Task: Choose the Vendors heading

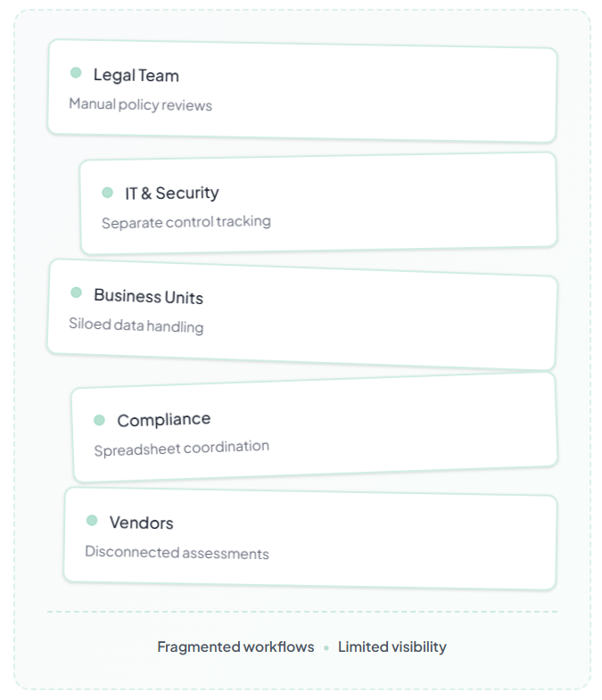Action: tap(141, 523)
